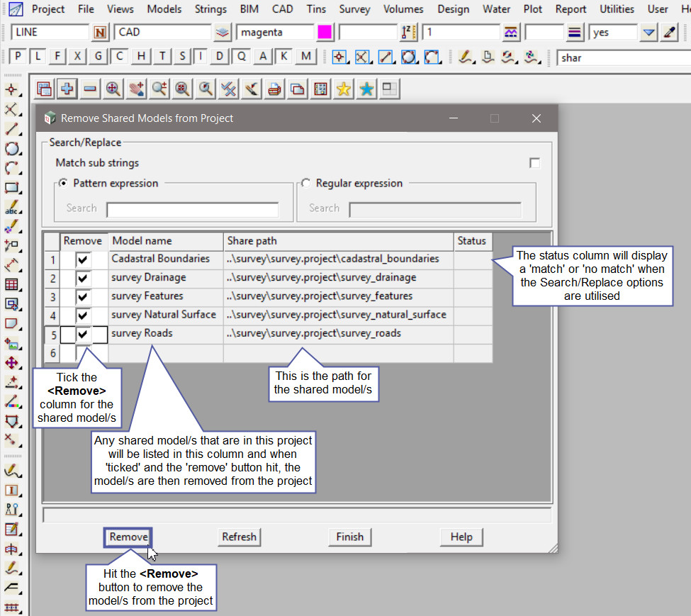The width and height of the screenshot is (691, 616).
Task: Click the magenta colour swatch
Action: (325, 33)
